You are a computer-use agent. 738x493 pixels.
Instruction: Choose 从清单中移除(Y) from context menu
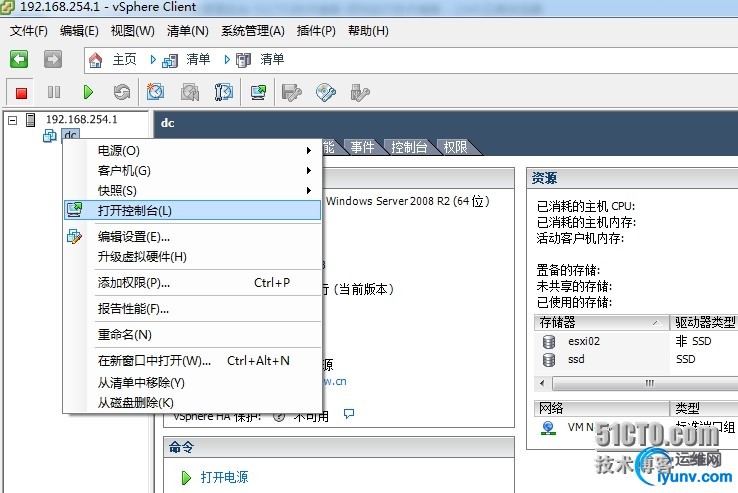pyautogui.click(x=193, y=382)
